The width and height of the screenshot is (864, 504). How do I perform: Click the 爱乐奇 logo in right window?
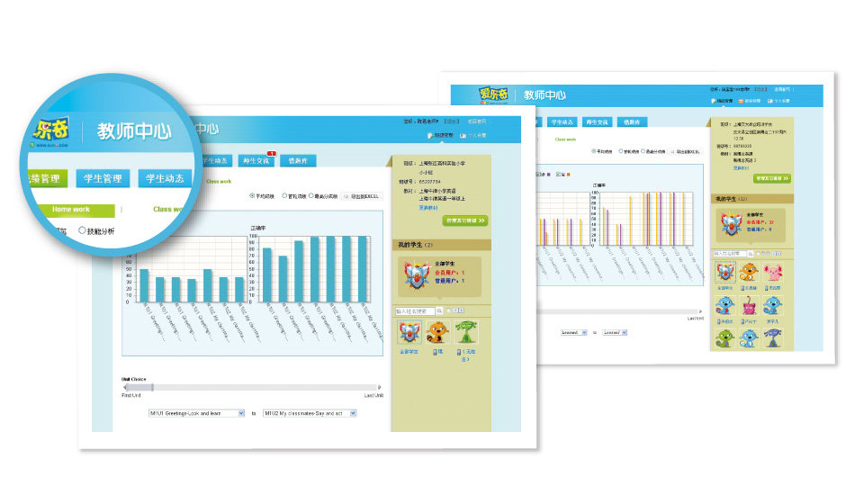[x=493, y=94]
